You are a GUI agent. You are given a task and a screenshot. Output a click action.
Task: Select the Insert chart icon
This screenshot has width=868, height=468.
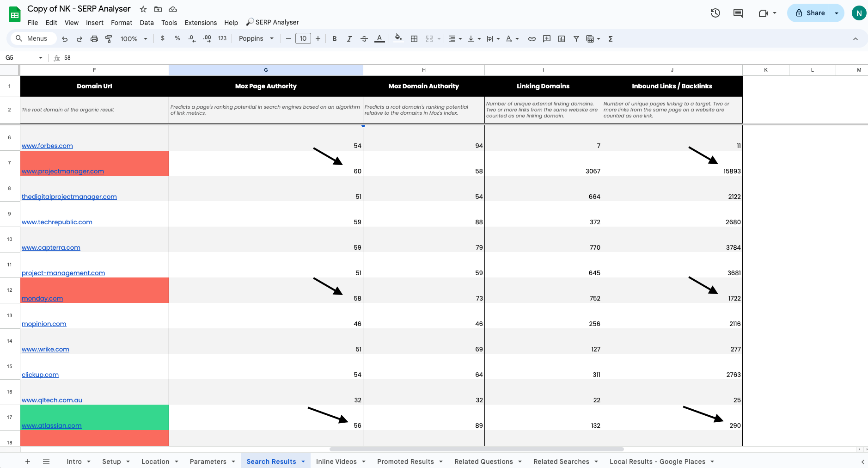tap(562, 39)
